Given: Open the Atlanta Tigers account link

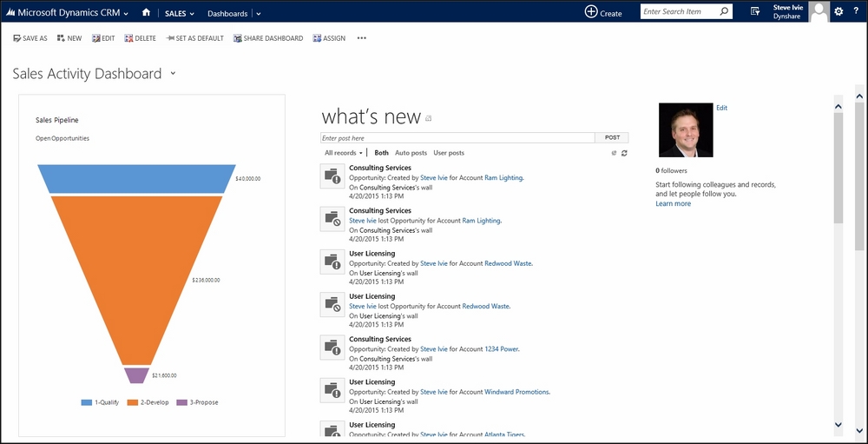Looking at the screenshot, I should point(503,434).
